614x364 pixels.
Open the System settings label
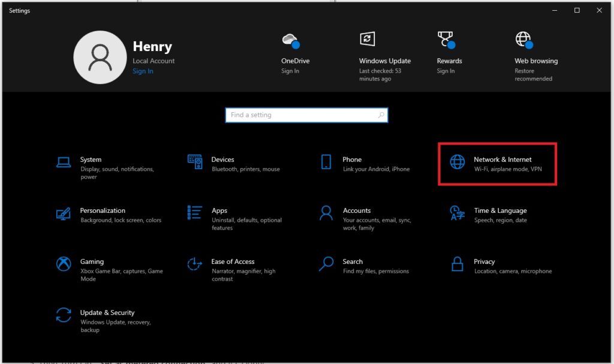(91, 160)
